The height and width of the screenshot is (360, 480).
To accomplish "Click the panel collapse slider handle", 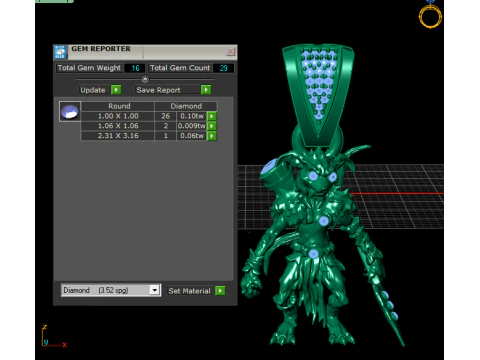I will 145,79.
